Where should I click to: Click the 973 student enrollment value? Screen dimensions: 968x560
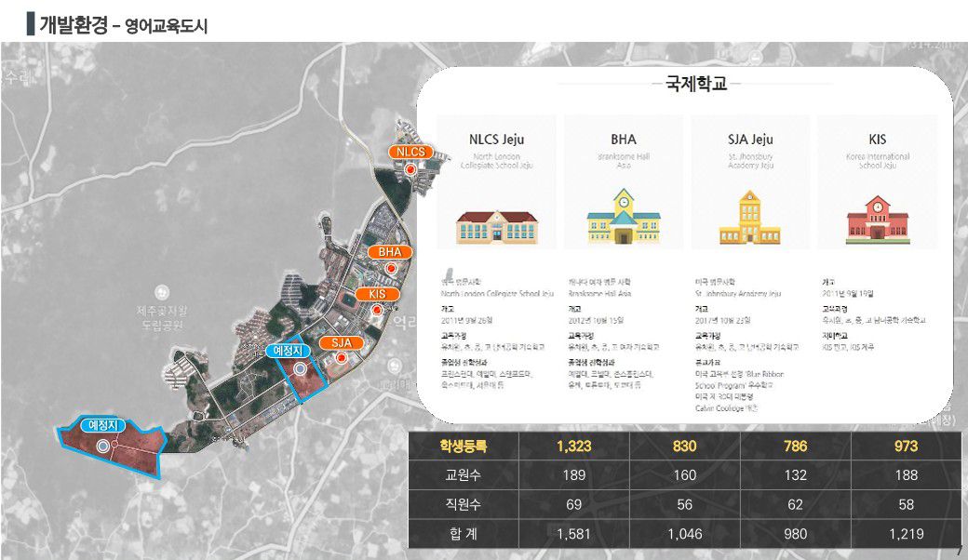[x=906, y=446]
